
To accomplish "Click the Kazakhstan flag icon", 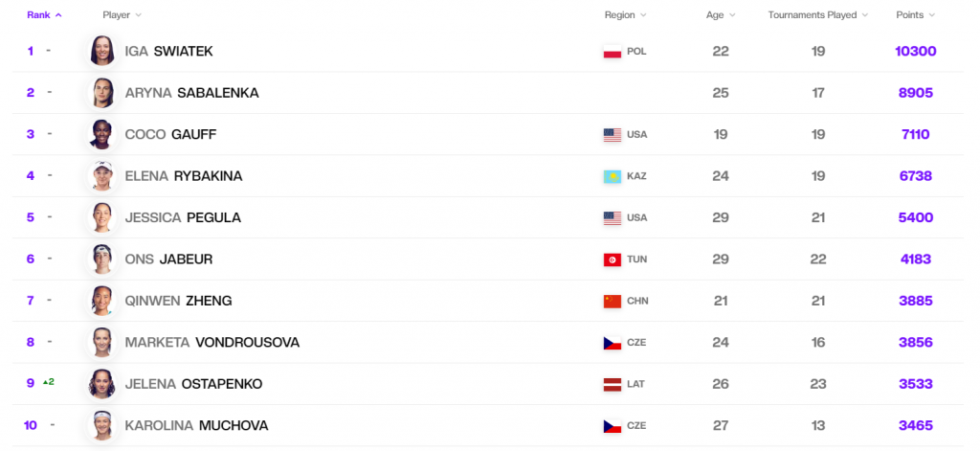I will (x=612, y=176).
